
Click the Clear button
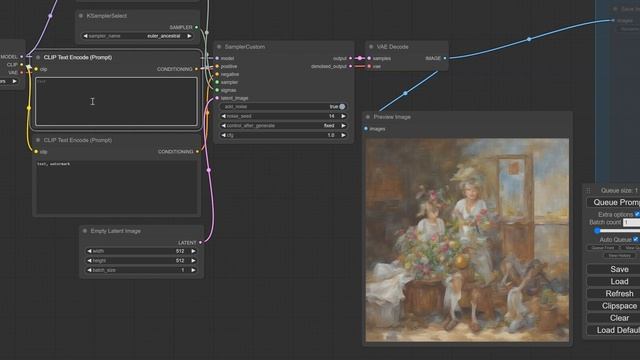point(613,318)
